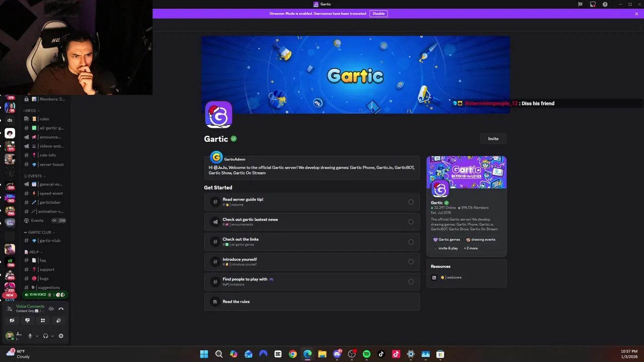The width and height of the screenshot is (644, 362).
Task: Open headphone output options arrow
Action: coord(52,336)
